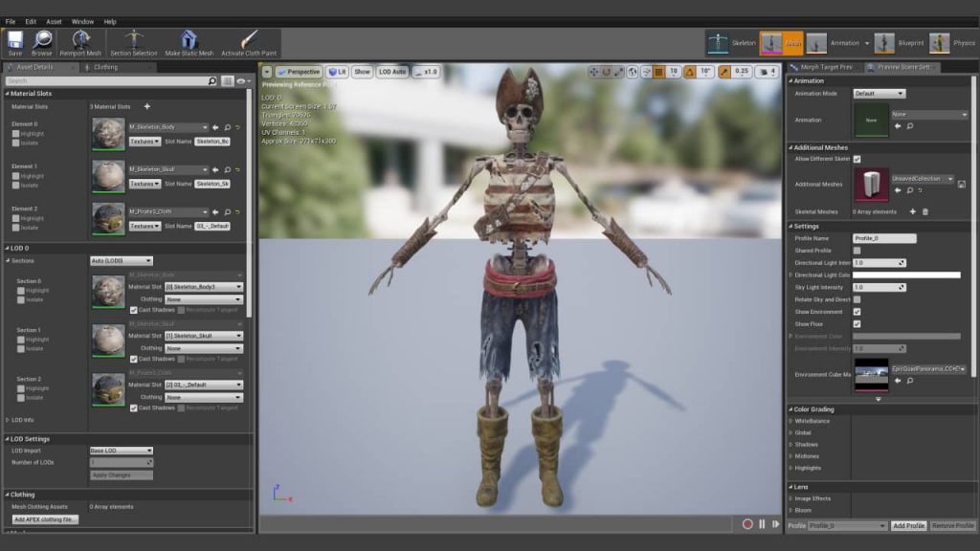
Task: Select the translate gizmo in the viewport toolbar
Action: click(593, 72)
